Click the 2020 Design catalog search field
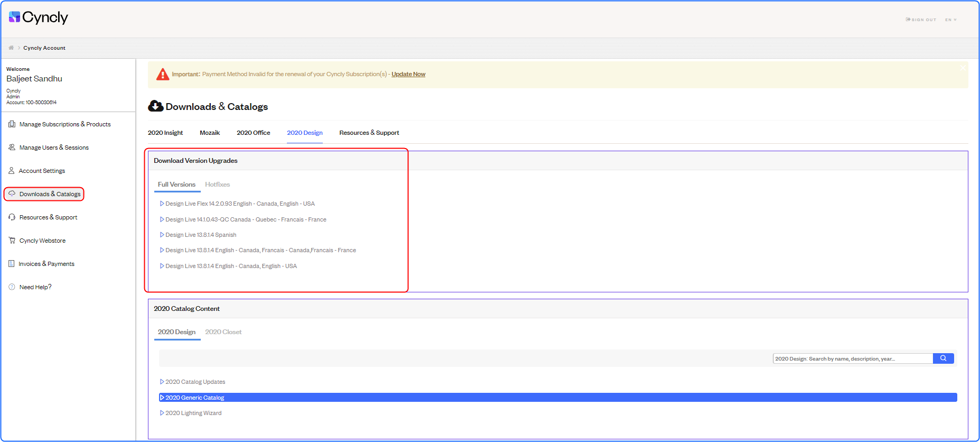980x442 pixels. pyautogui.click(x=853, y=358)
